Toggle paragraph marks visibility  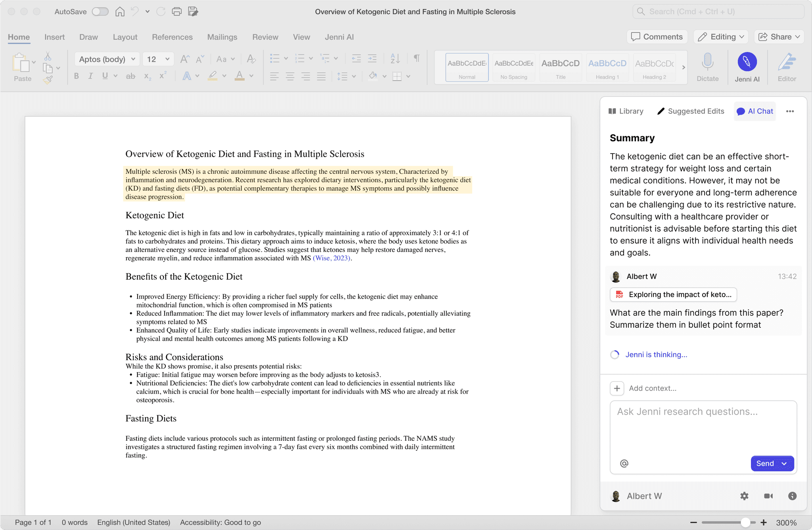[x=417, y=59]
